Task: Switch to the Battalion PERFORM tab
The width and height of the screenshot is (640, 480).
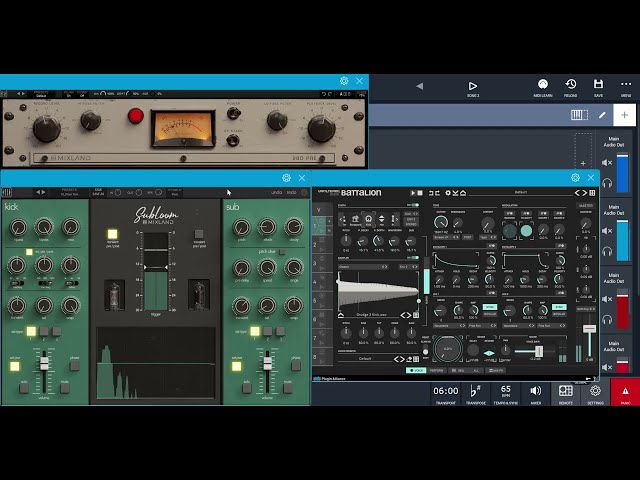Action: [437, 370]
